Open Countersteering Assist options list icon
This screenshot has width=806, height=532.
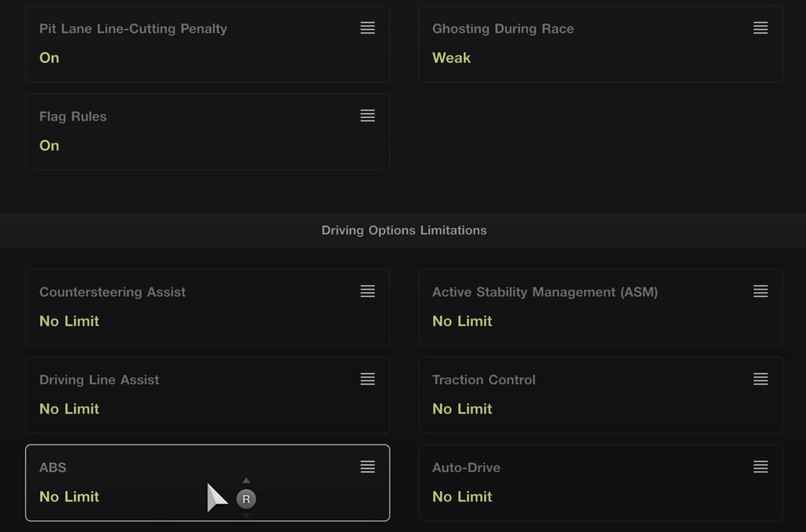pyautogui.click(x=368, y=291)
